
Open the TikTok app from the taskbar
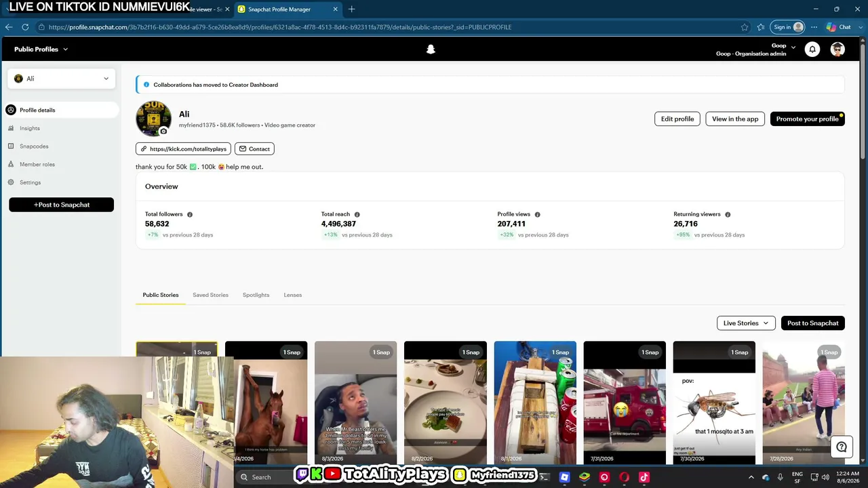[x=644, y=477]
